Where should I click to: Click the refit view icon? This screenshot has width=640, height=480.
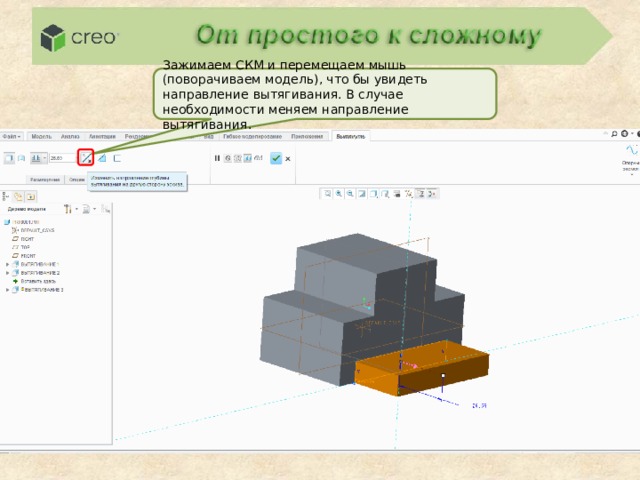(x=327, y=194)
